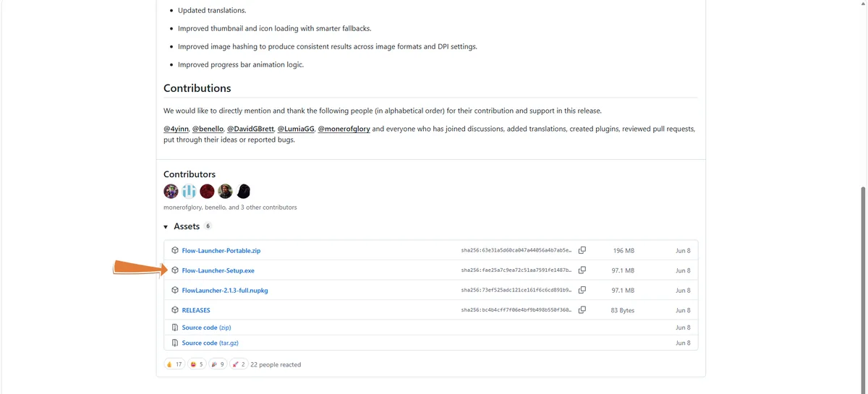Click the 'Improved thumbnail and icon loading' bullet
The image size is (868, 394).
(275, 28)
